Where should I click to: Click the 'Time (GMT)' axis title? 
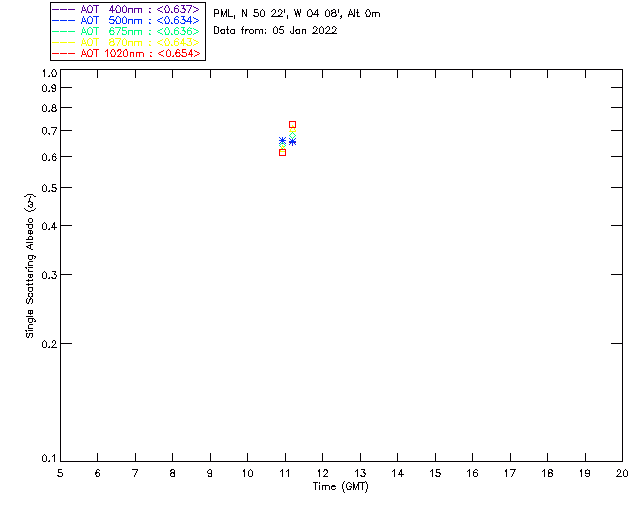pos(341,487)
